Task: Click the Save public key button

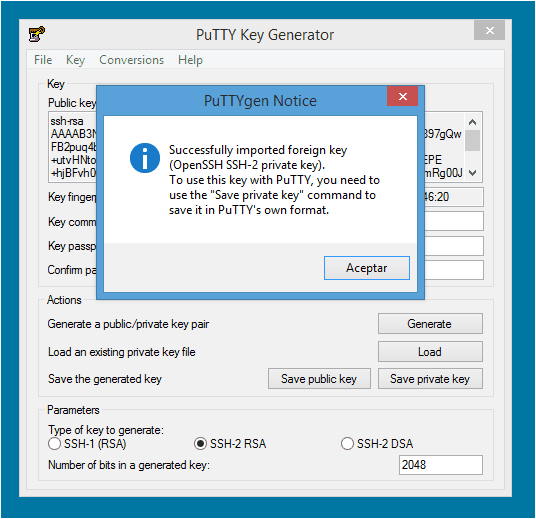Action: coord(319,379)
